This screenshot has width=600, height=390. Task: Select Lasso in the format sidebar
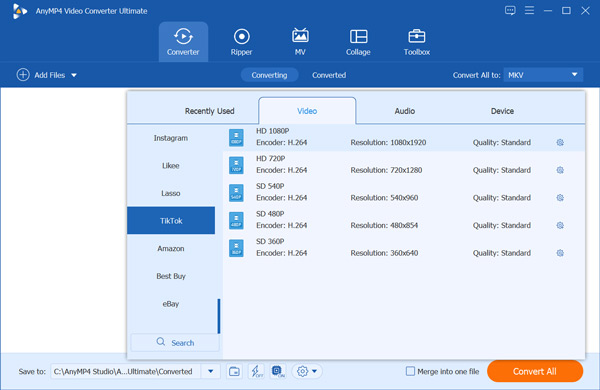point(171,193)
